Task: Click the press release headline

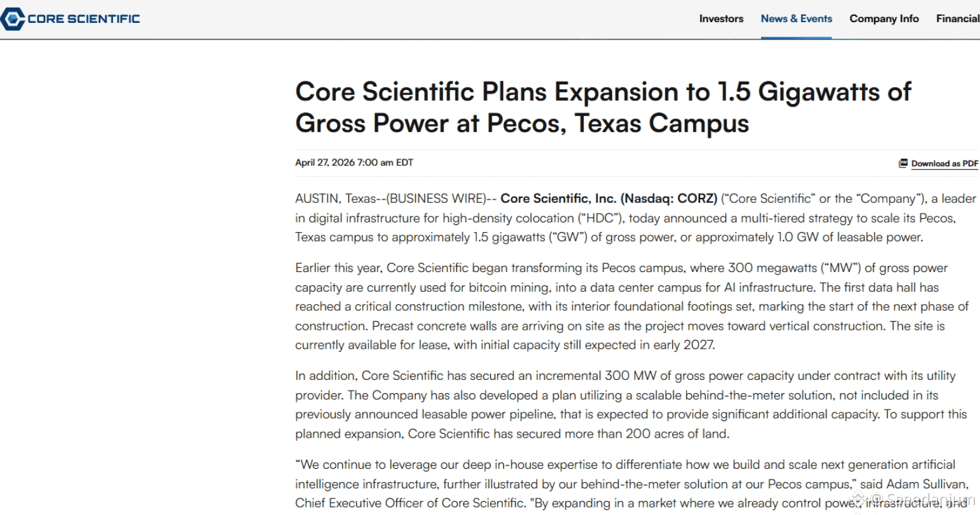Action: pyautogui.click(x=603, y=107)
